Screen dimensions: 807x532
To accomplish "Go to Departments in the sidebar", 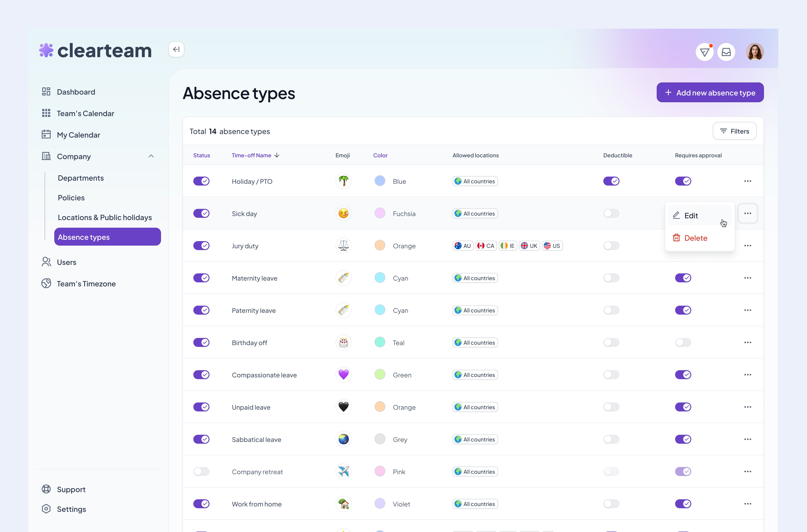I will 81,178.
